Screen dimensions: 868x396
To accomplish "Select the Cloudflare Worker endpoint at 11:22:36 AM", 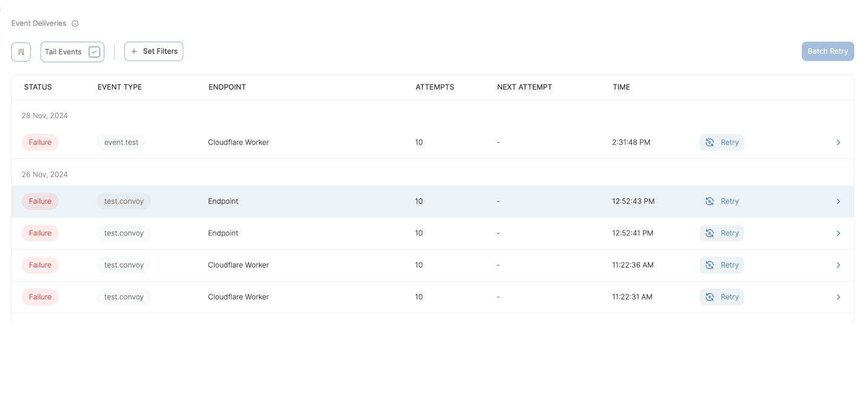I will [x=238, y=265].
